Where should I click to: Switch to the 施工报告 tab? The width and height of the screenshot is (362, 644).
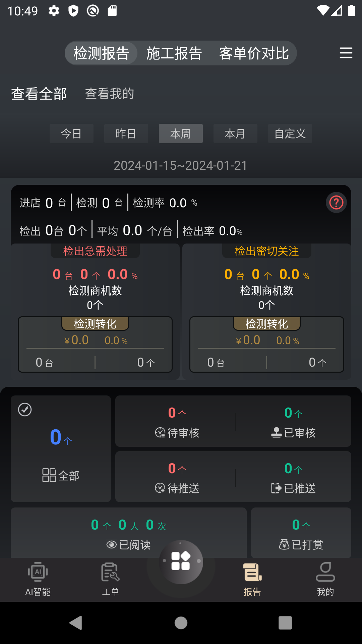point(174,53)
